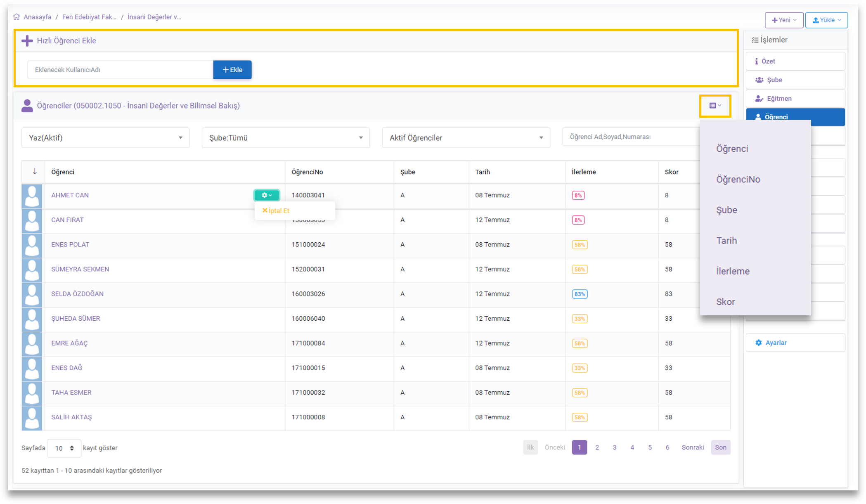
Task: Open the Ayarlar gear in the sidebar
Action: pos(758,343)
